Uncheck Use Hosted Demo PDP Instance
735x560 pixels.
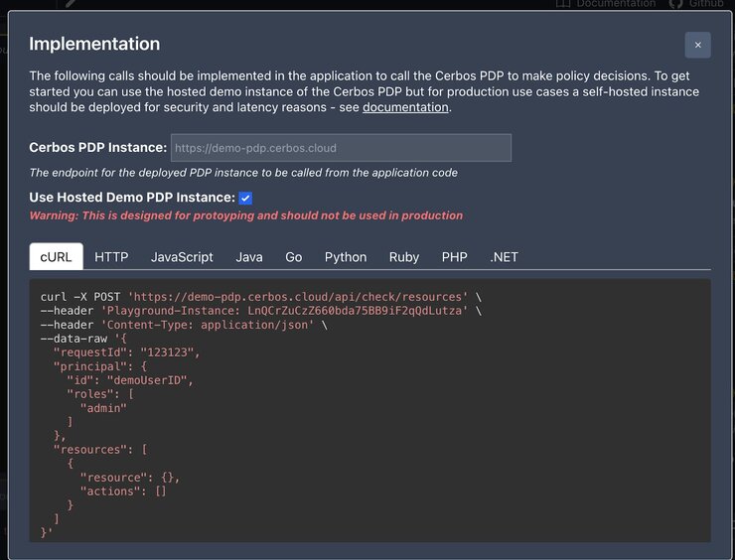point(245,198)
